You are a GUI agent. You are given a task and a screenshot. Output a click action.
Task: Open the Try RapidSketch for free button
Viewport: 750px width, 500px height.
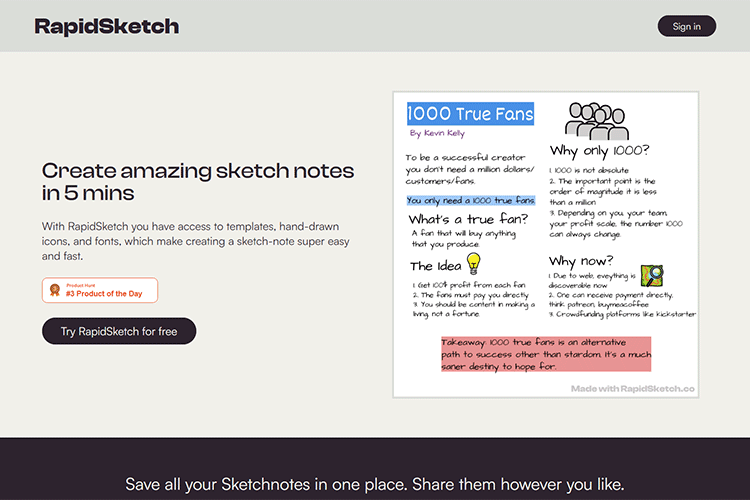119,331
